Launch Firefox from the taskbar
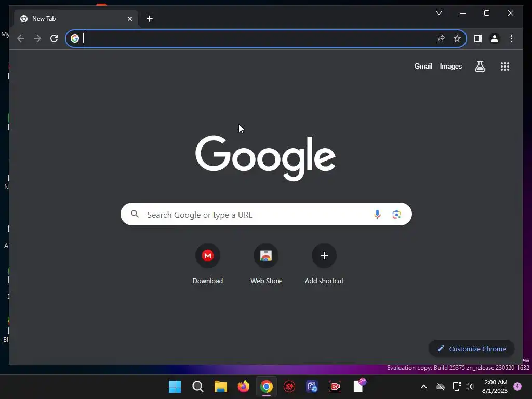Screen dimensions: 532x399 [x=243, y=387]
